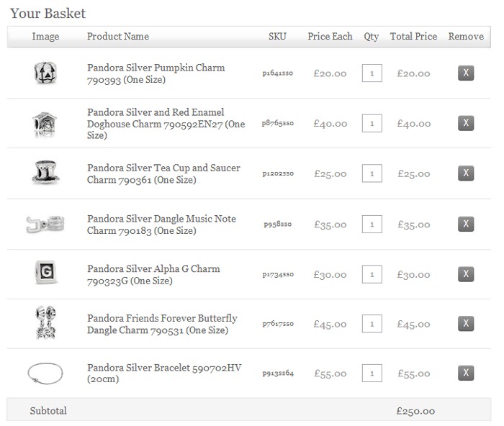Click the Alpha G Charm image
The height and width of the screenshot is (426, 504).
(x=45, y=273)
